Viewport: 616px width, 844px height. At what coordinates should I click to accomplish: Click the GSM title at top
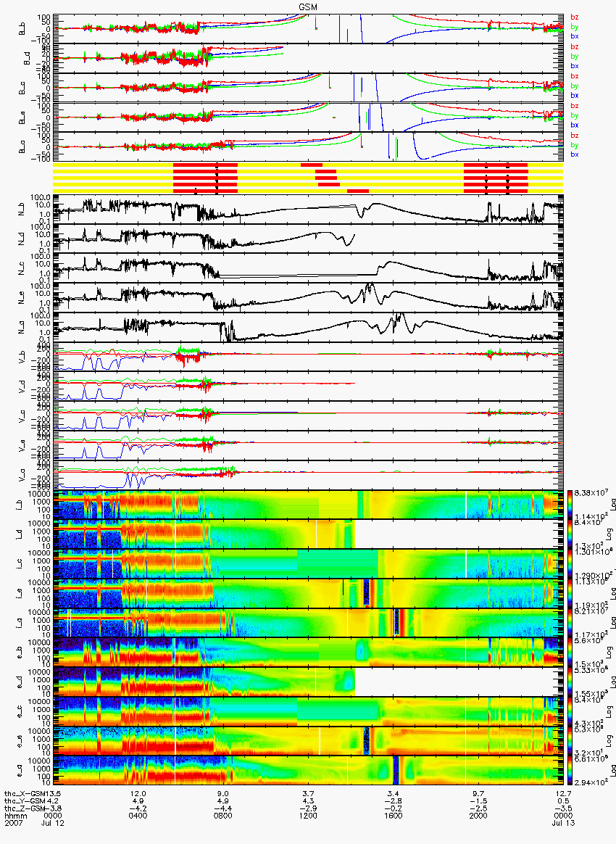pos(308,7)
